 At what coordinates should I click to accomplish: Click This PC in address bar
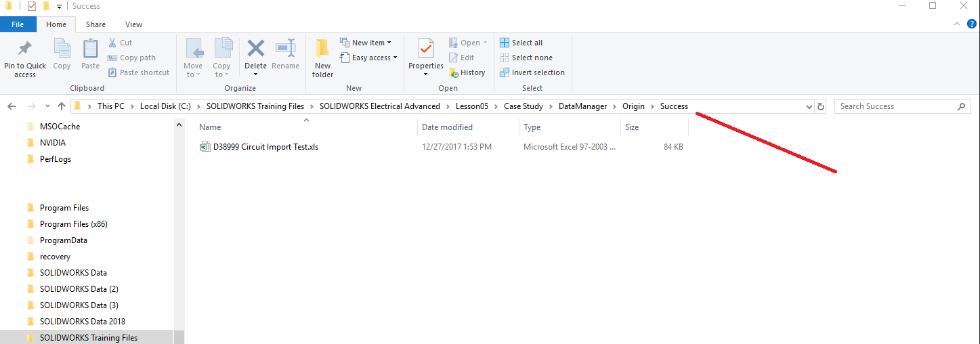tap(111, 106)
